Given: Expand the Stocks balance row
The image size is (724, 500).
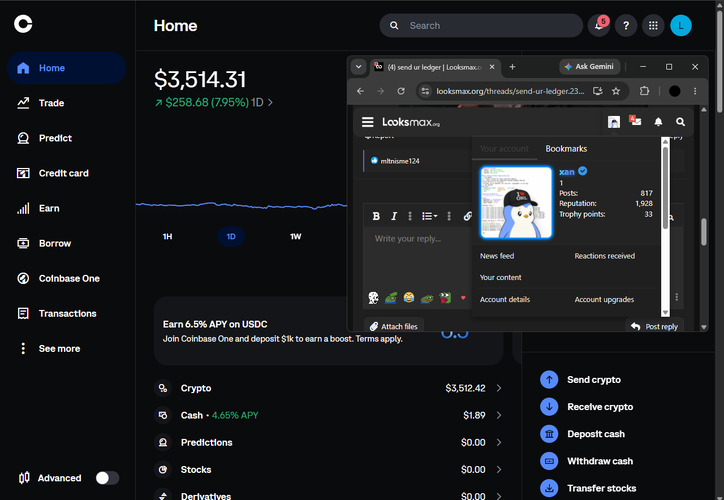Looking at the screenshot, I should 328,470.
